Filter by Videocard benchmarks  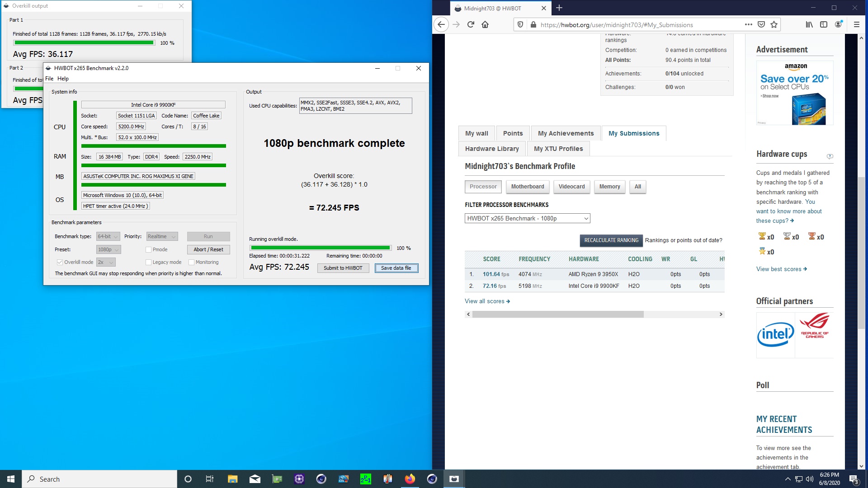pyautogui.click(x=571, y=187)
